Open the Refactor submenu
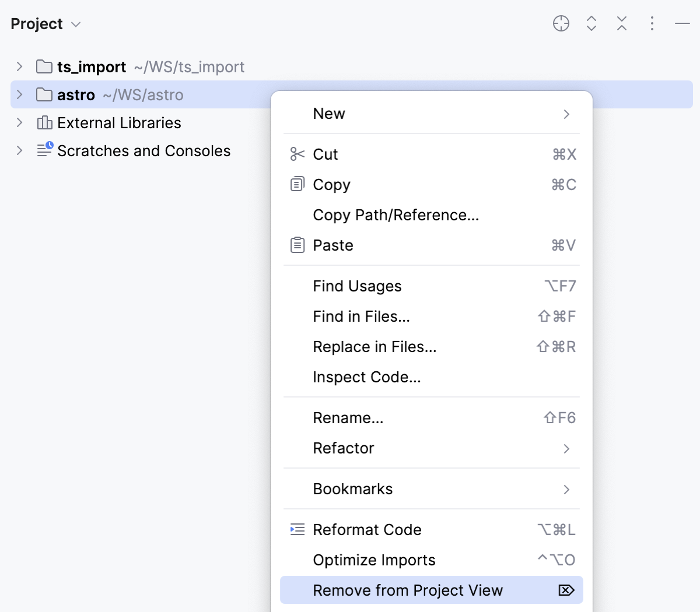 coord(344,448)
